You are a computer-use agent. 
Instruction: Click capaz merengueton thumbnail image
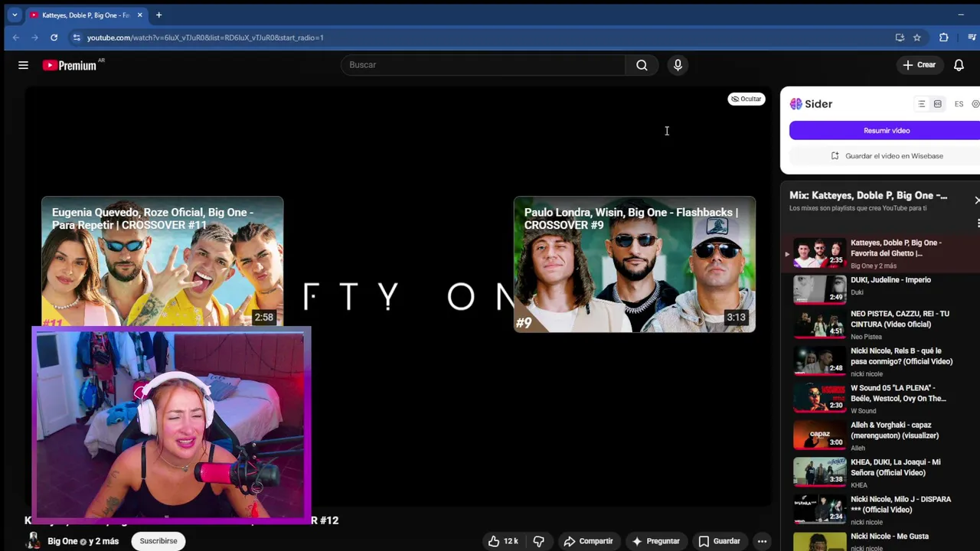click(x=819, y=435)
